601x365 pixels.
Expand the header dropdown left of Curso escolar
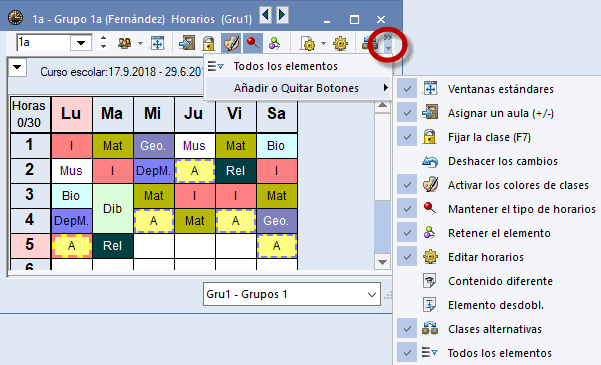click(x=17, y=67)
